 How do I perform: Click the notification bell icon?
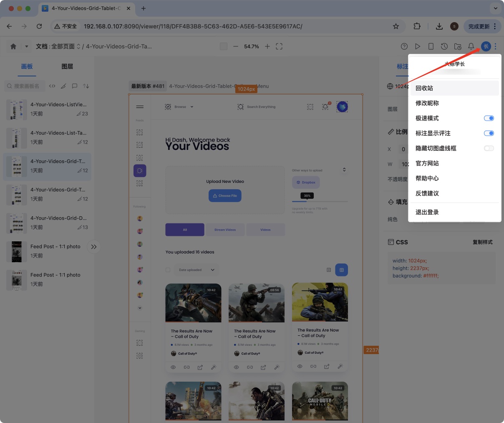(x=471, y=46)
